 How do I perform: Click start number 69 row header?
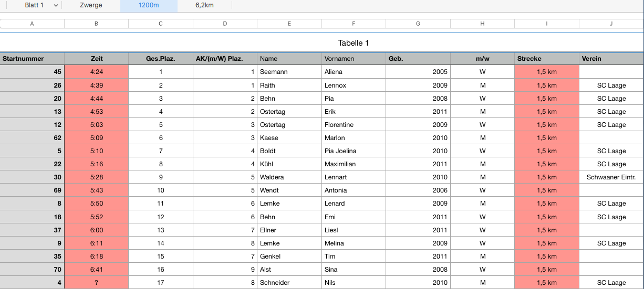(32, 190)
